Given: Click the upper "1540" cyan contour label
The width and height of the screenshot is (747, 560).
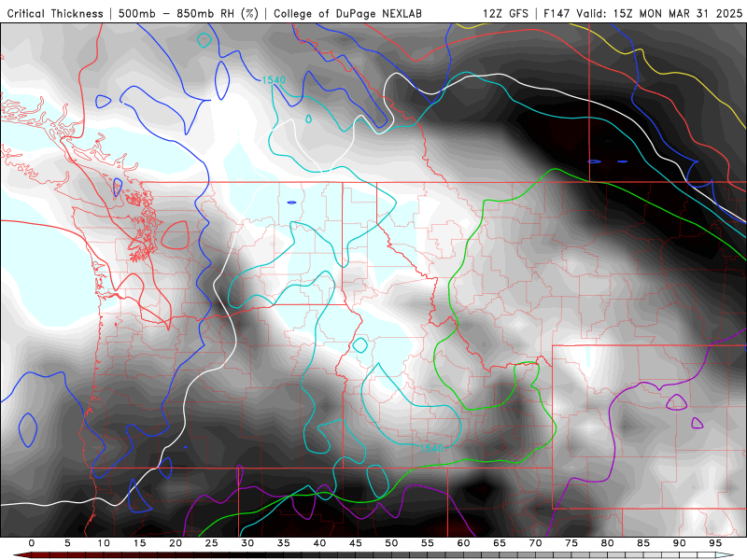Looking at the screenshot, I should tap(274, 80).
